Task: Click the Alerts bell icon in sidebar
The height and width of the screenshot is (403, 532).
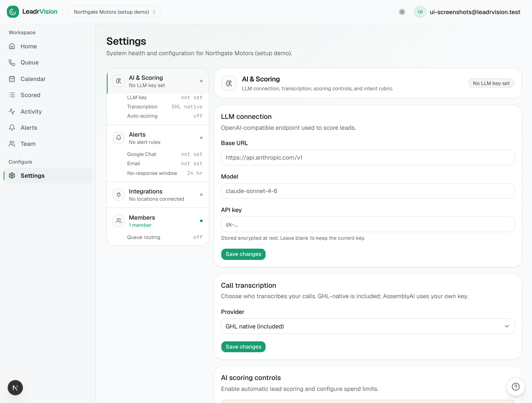Action: click(x=12, y=128)
